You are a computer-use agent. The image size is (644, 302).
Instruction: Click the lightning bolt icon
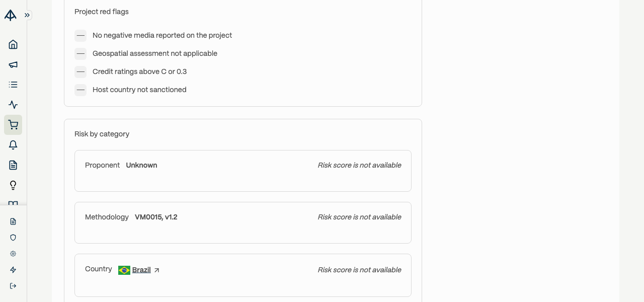click(13, 270)
